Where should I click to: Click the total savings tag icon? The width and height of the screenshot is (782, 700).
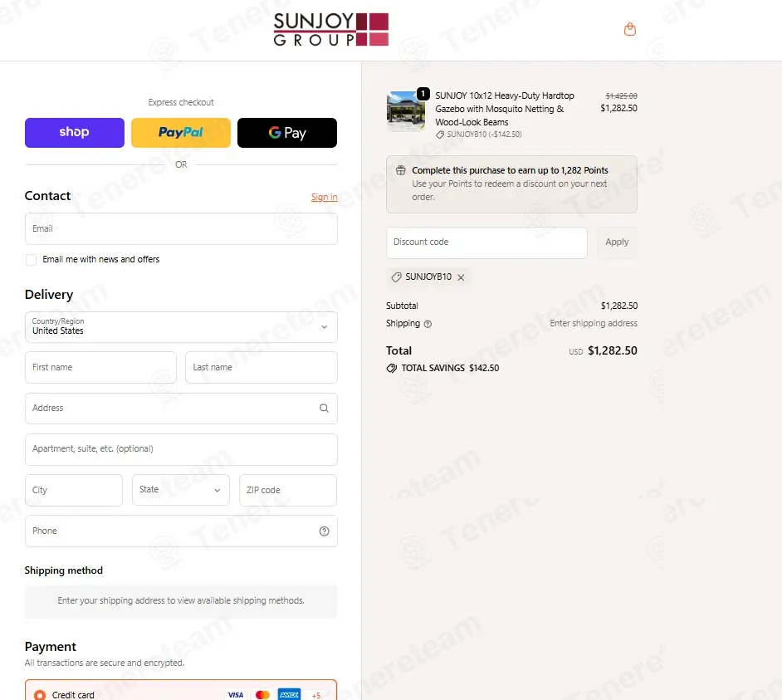coord(392,368)
